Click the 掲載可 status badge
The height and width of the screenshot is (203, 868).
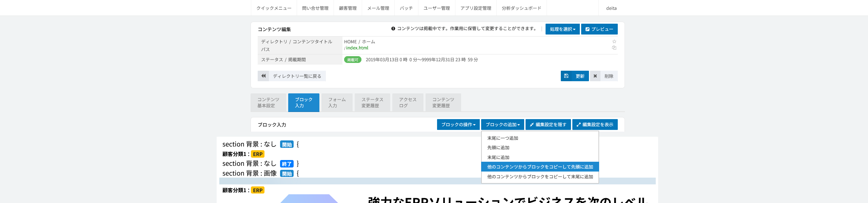click(353, 60)
